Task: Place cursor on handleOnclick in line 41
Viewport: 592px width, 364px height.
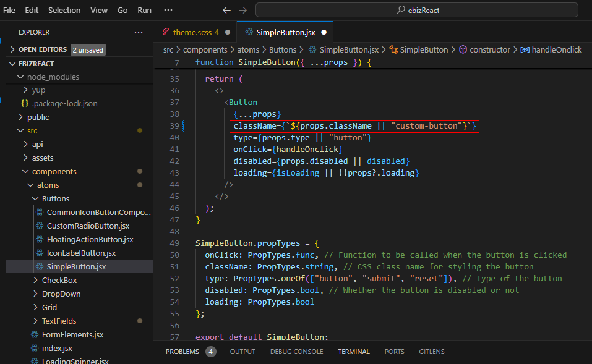Action: click(307, 150)
